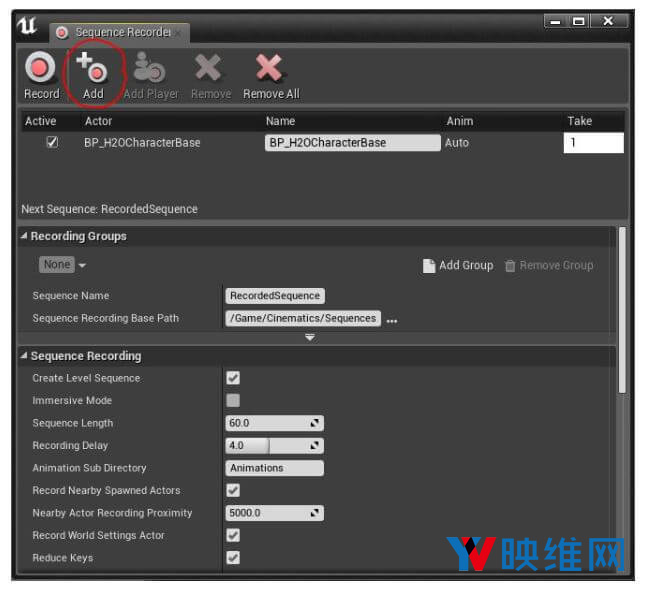Expand advanced options arrow under Recording Groups
This screenshot has height=594, width=647.
tap(310, 338)
